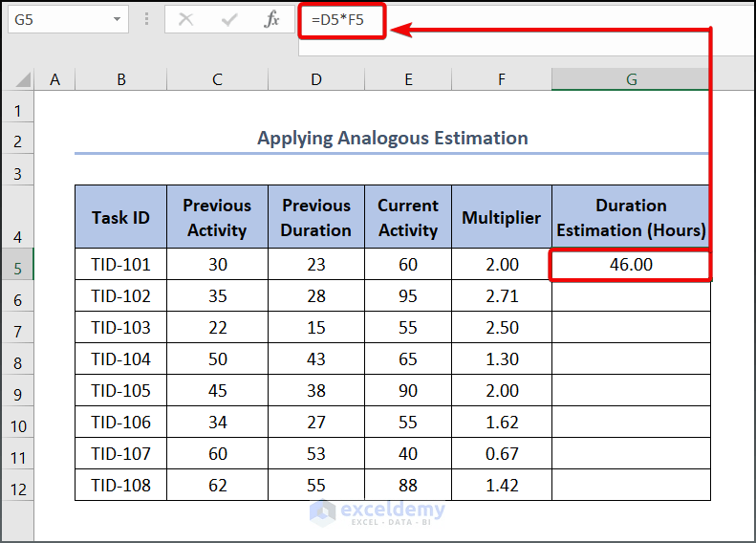Open the Insert Function fx icon
Screen dimensions: 756x543
(x=272, y=20)
